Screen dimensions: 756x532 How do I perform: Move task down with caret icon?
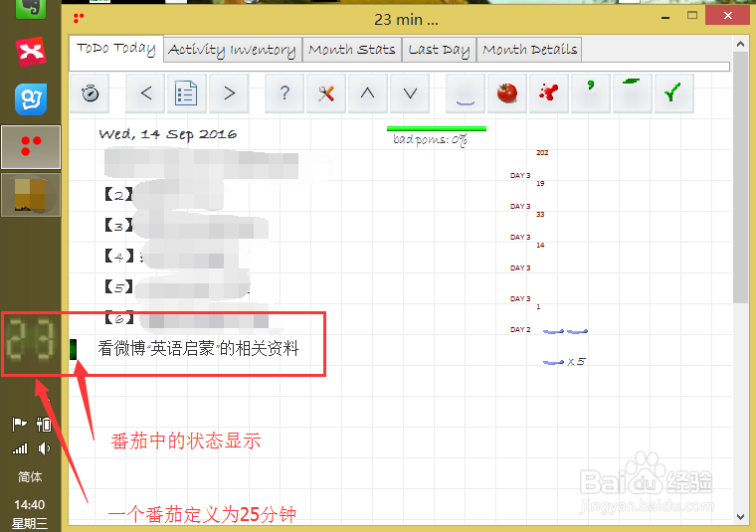(410, 93)
